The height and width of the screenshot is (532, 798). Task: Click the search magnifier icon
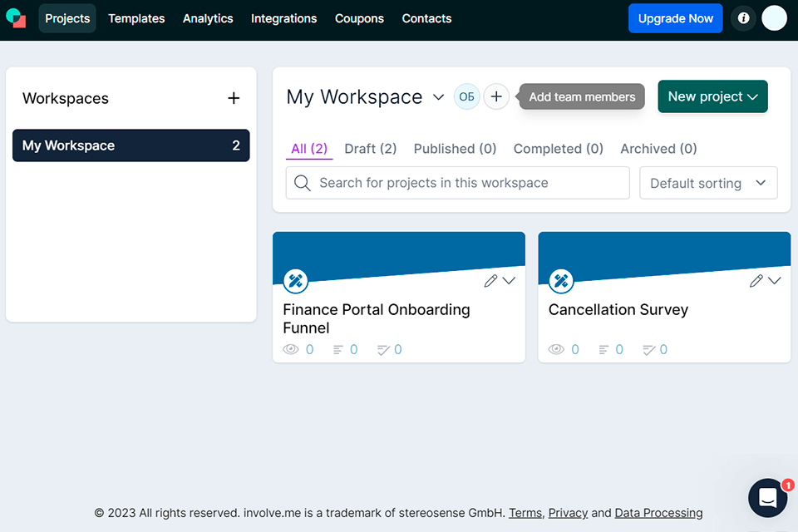[x=303, y=183]
